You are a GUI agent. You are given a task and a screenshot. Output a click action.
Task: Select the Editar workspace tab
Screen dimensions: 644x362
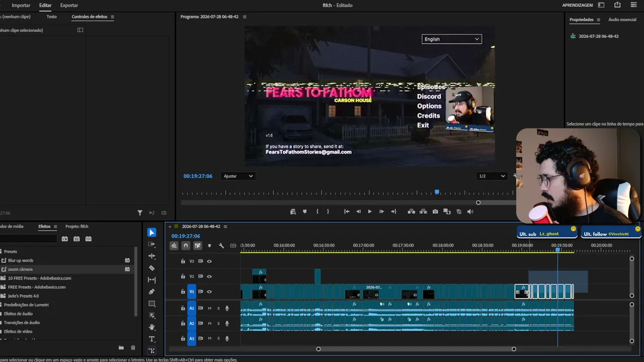[x=45, y=5]
